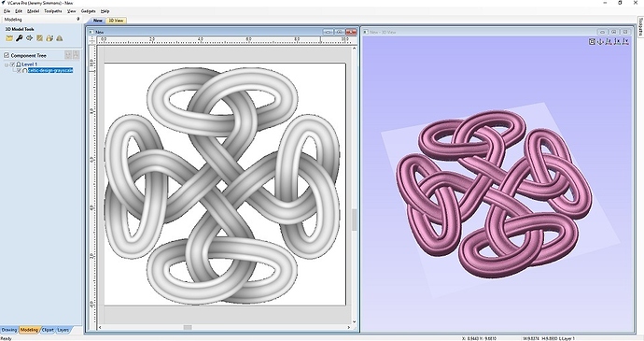Collapse the Level 1 tree node
Image resolution: width=644 pixels, height=341 pixels.
(7, 64)
